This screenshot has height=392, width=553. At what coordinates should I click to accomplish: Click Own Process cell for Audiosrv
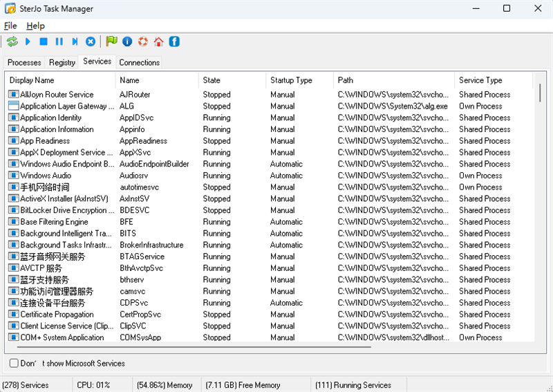[480, 176]
